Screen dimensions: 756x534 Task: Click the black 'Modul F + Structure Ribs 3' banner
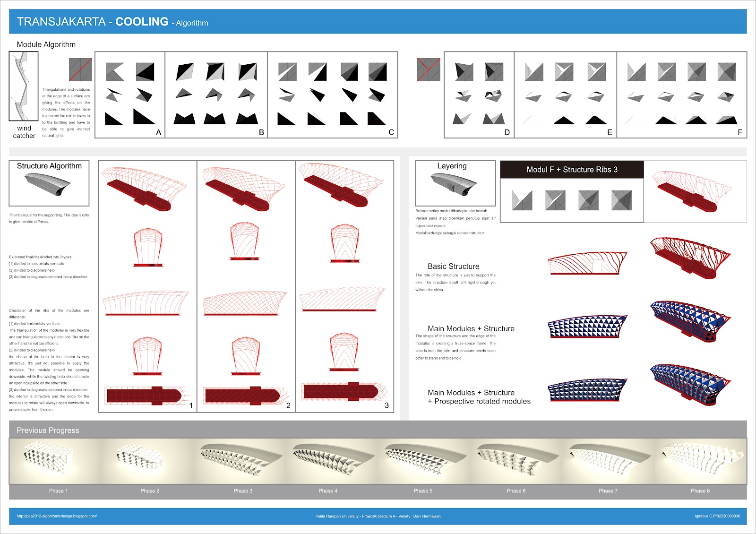click(572, 170)
